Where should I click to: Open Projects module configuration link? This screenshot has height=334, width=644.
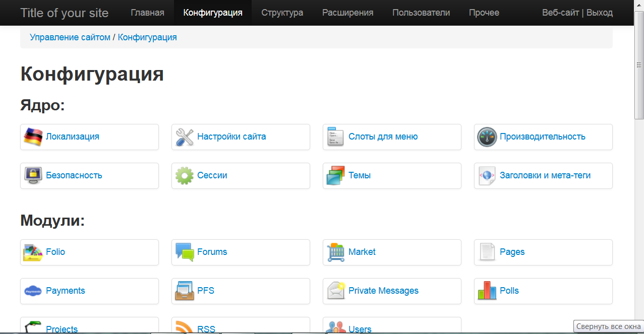tap(62, 329)
